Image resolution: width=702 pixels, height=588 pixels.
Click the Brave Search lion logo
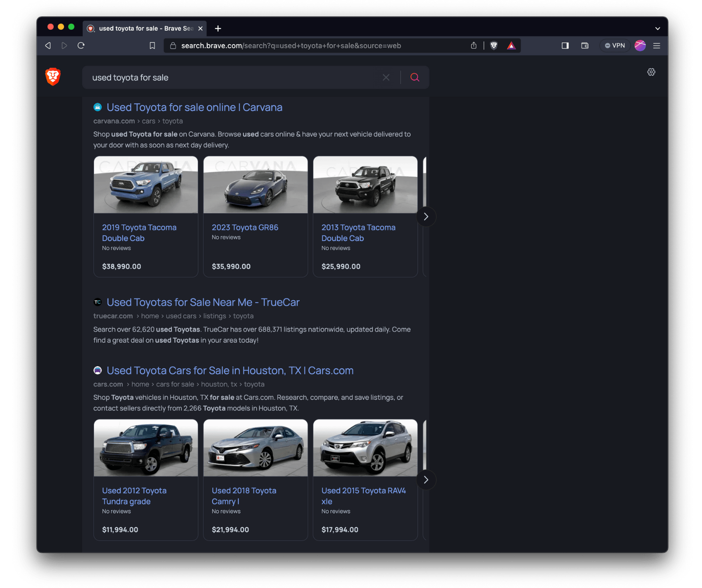click(53, 77)
